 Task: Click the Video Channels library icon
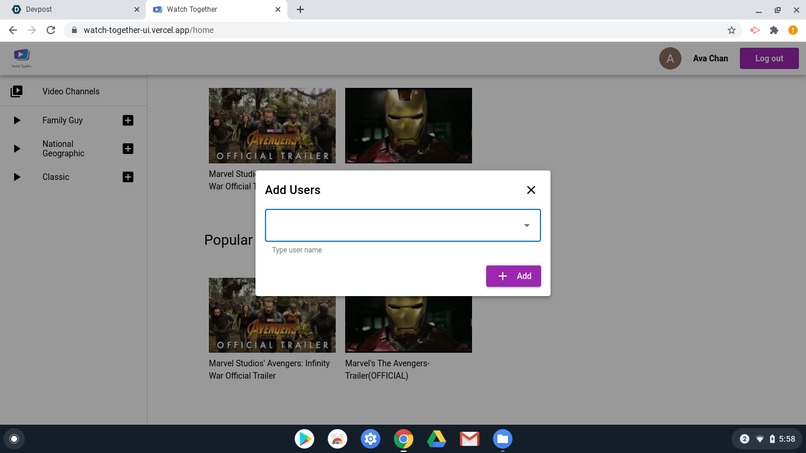pos(16,91)
